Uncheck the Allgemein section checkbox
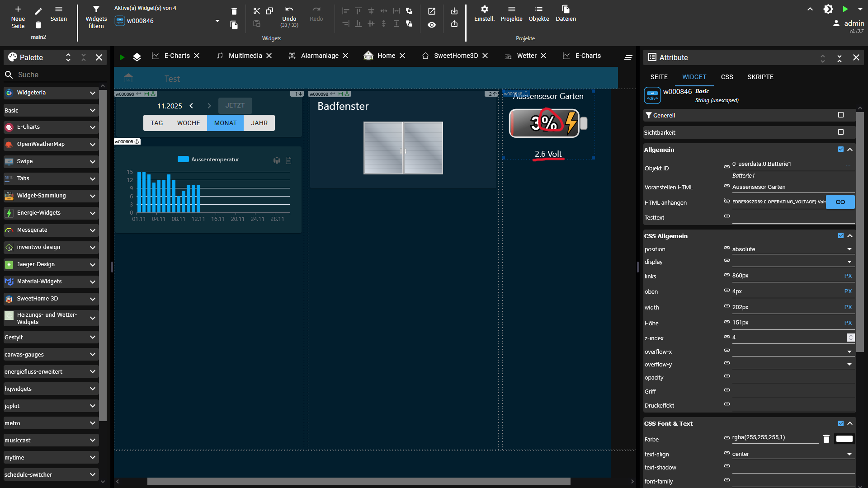This screenshot has width=868, height=488. [x=841, y=149]
